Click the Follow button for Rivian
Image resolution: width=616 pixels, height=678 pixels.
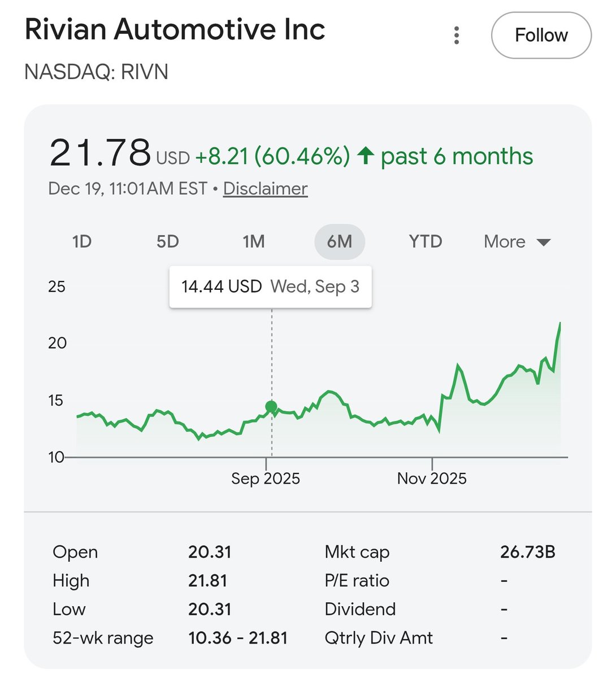point(541,34)
